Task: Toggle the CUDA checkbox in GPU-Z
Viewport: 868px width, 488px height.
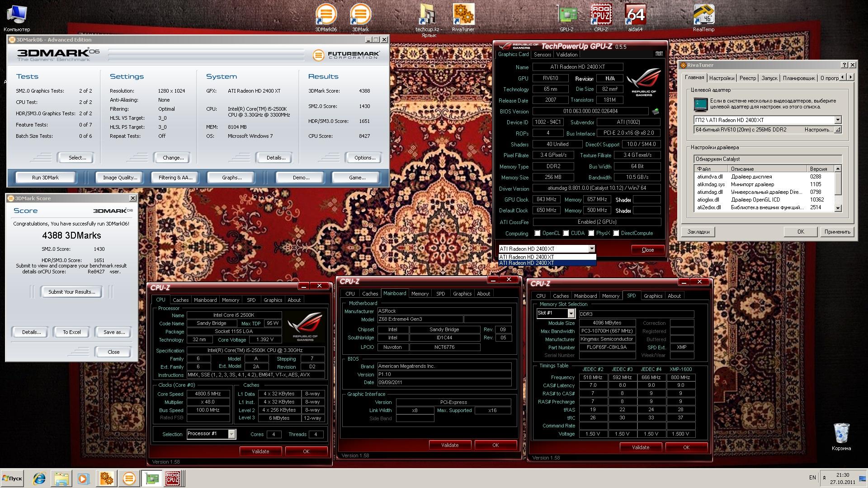Action: [566, 234]
